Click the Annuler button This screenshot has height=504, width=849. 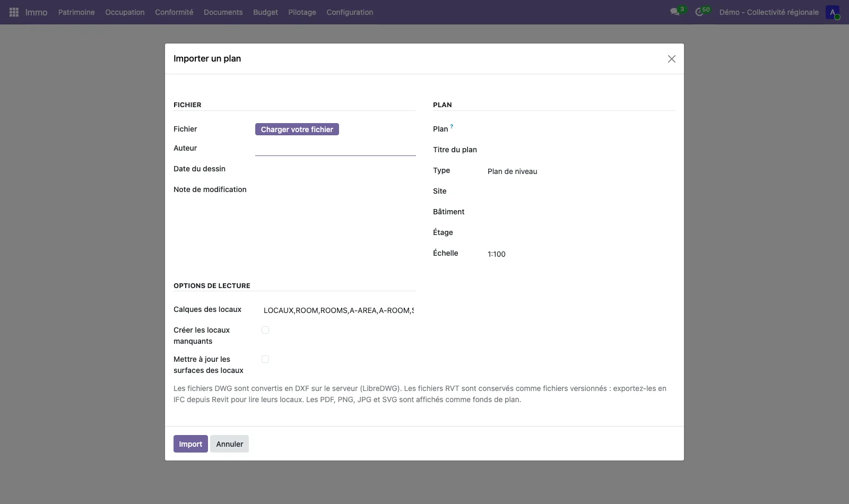(x=230, y=444)
